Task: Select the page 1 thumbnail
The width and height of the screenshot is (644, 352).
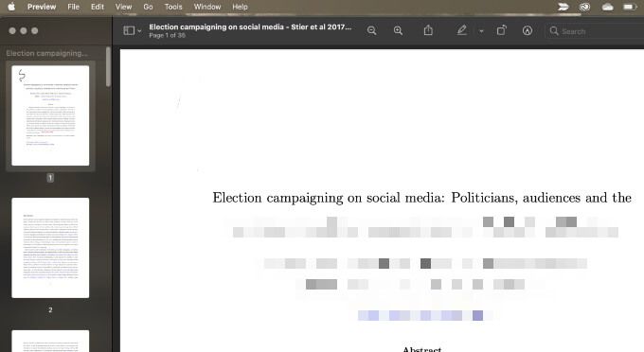Action: (50, 115)
